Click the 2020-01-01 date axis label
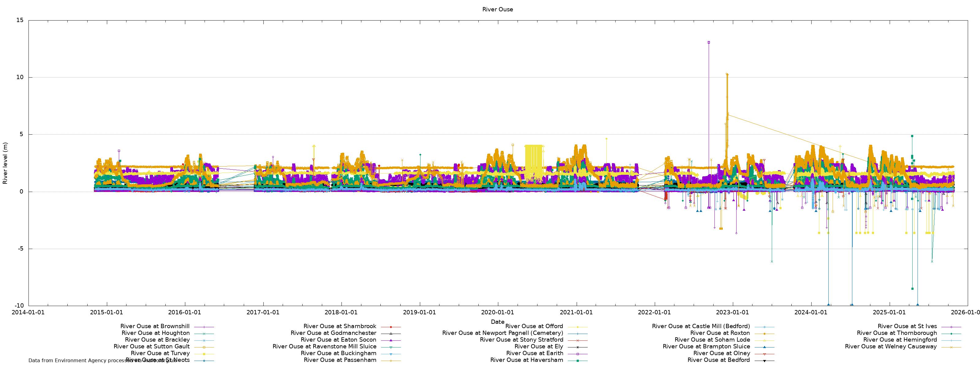The width and height of the screenshot is (980, 368). point(497,312)
